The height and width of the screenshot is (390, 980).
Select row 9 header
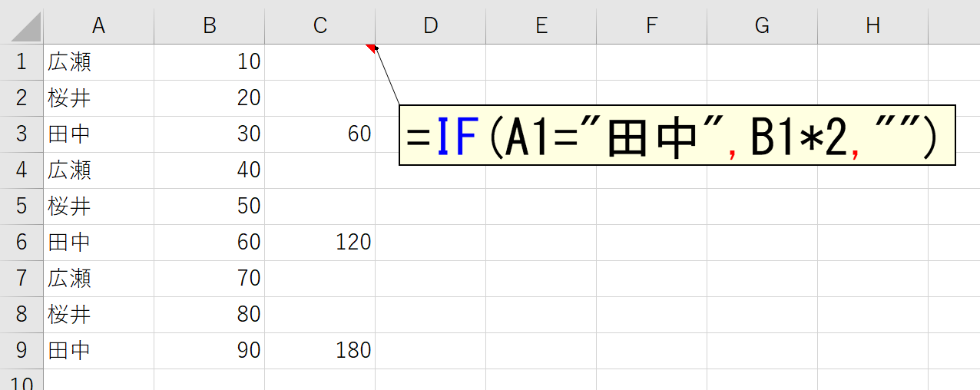(x=22, y=350)
